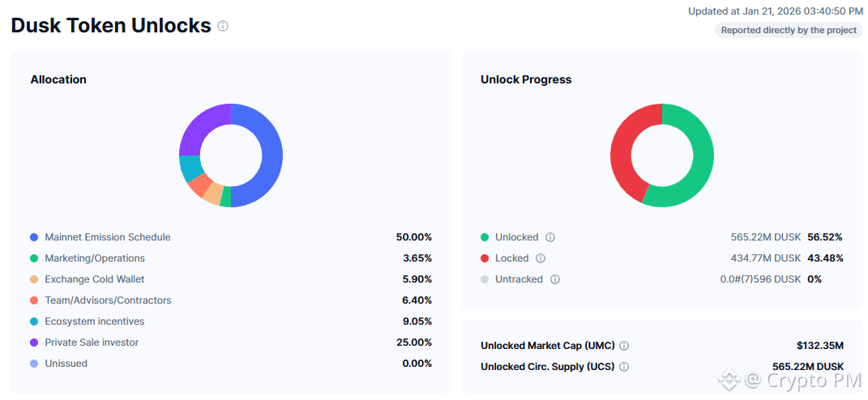The image size is (868, 400).
Task: Select the Private Sale investor legend entry
Action: 92,343
